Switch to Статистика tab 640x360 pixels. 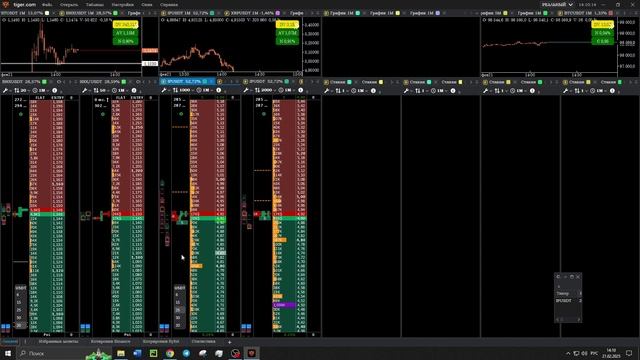click(x=203, y=342)
